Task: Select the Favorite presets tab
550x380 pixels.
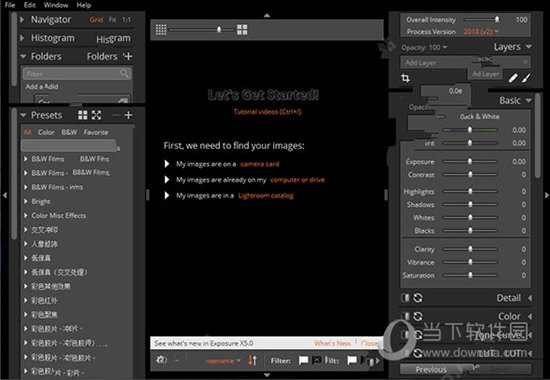Action: click(96, 132)
